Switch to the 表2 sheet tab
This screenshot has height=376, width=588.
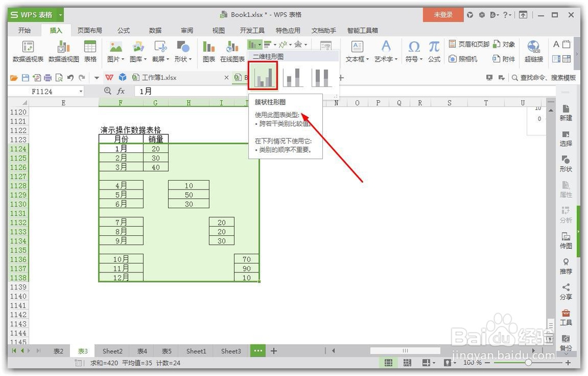(x=58, y=351)
